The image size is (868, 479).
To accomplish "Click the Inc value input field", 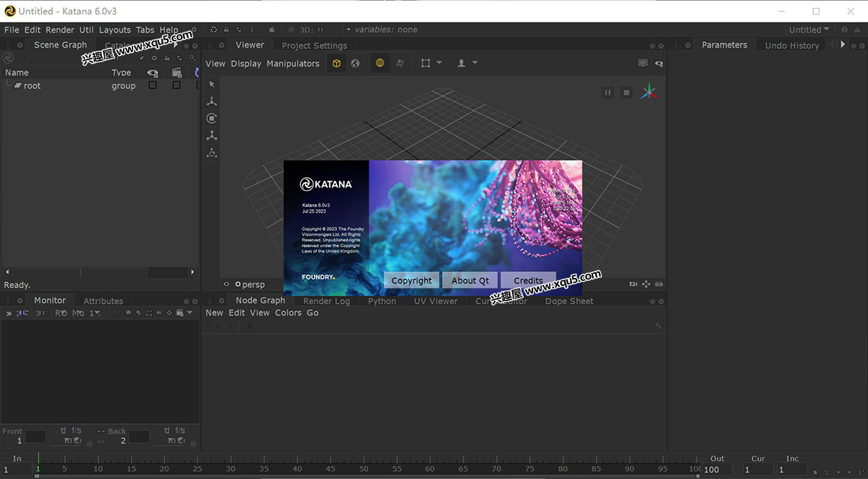I will click(x=792, y=470).
